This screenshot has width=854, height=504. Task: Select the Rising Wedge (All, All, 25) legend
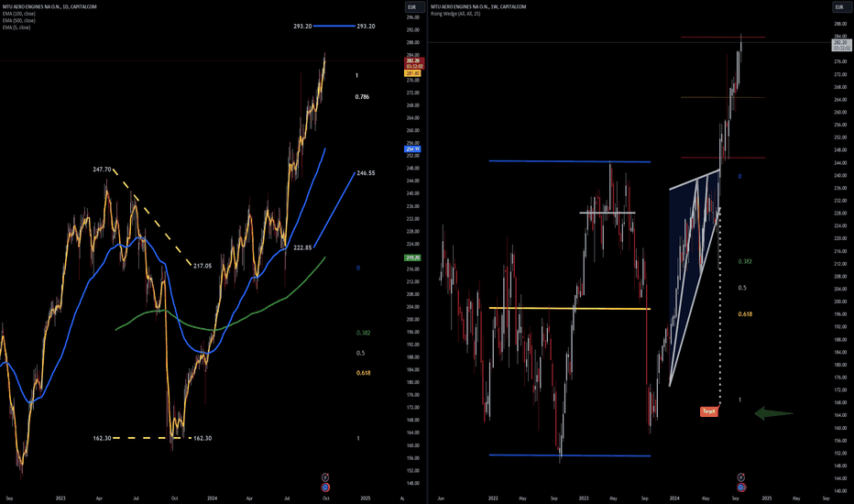455,14
